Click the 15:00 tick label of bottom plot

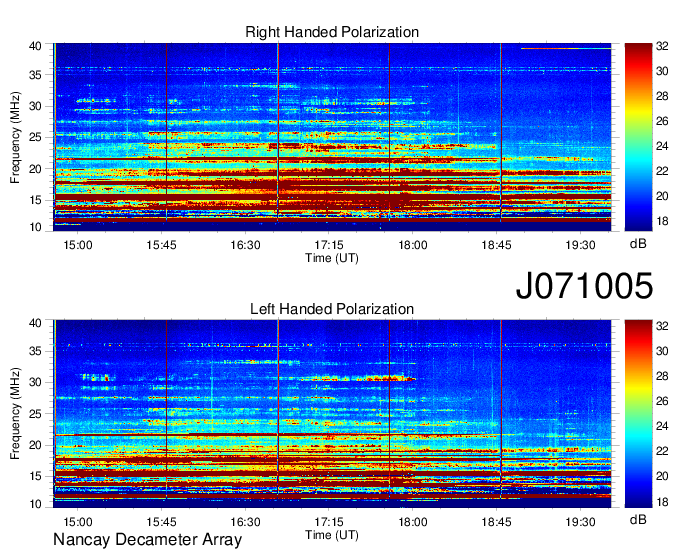[78, 522]
